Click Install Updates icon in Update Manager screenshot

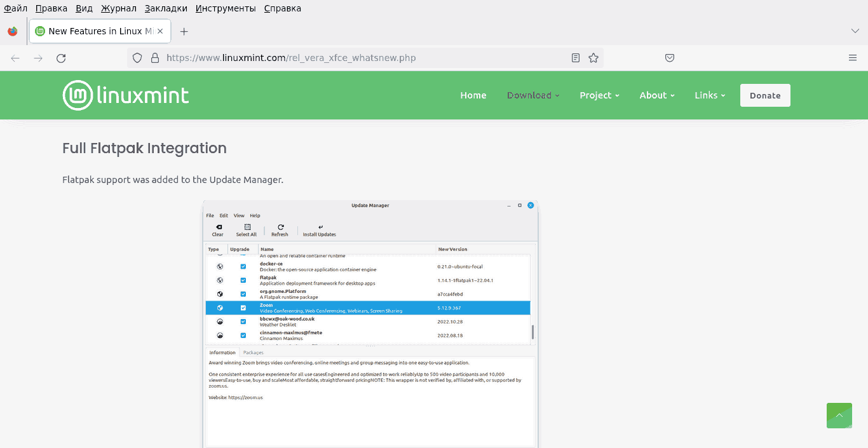(x=320, y=230)
